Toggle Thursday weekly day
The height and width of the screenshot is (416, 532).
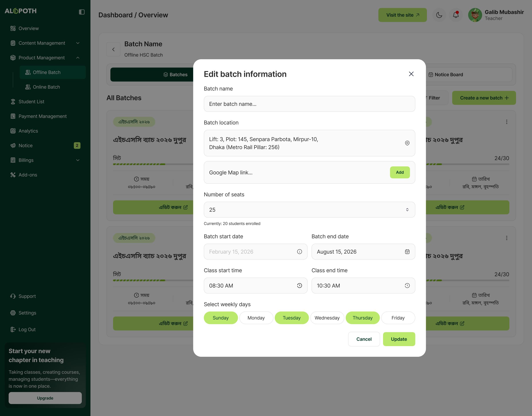362,318
